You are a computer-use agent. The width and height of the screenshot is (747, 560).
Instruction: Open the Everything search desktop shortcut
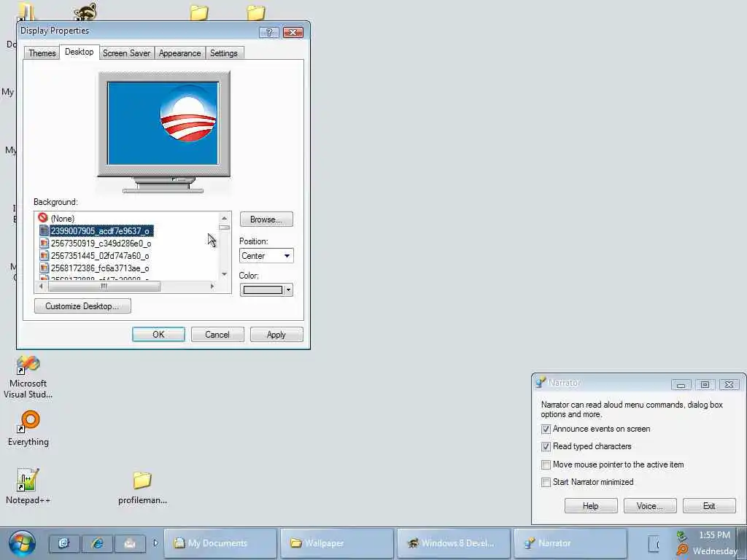[x=28, y=428]
